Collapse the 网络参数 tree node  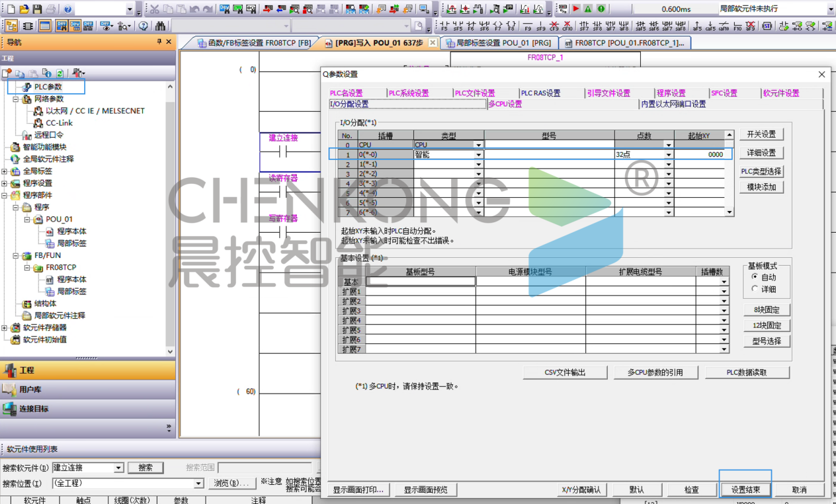pos(16,99)
